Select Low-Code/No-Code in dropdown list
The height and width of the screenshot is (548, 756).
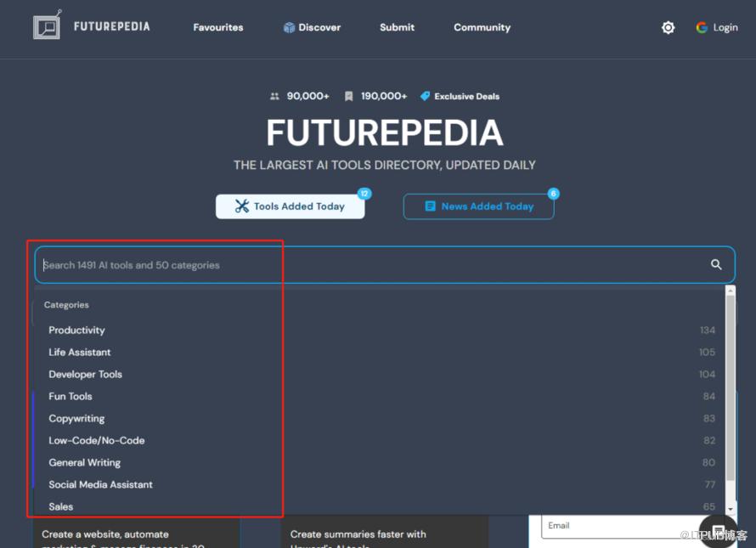tap(96, 441)
